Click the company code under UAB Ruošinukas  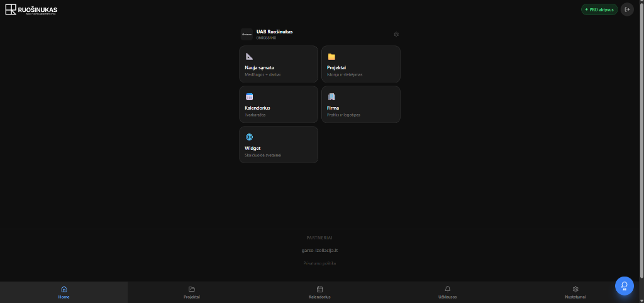pos(266,38)
